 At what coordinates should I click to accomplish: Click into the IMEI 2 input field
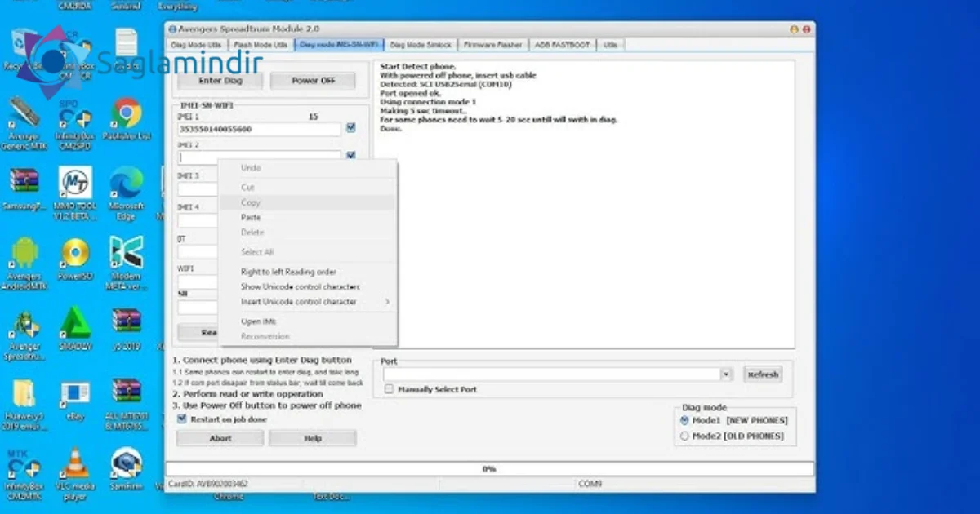[x=261, y=157]
